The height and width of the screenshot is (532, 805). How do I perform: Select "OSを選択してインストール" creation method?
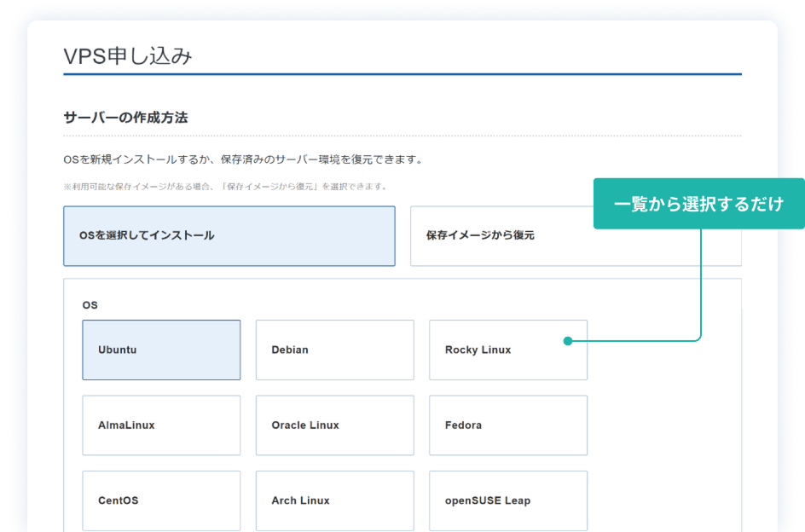click(229, 236)
